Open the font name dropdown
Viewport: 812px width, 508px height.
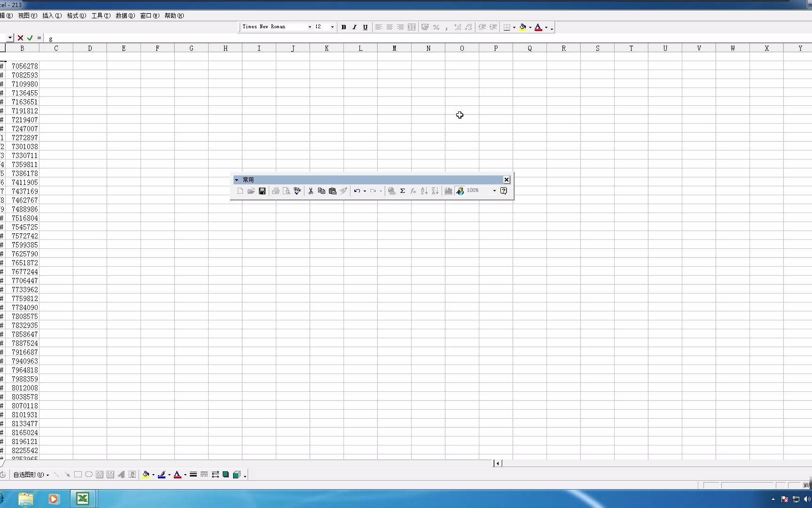pyautogui.click(x=309, y=27)
